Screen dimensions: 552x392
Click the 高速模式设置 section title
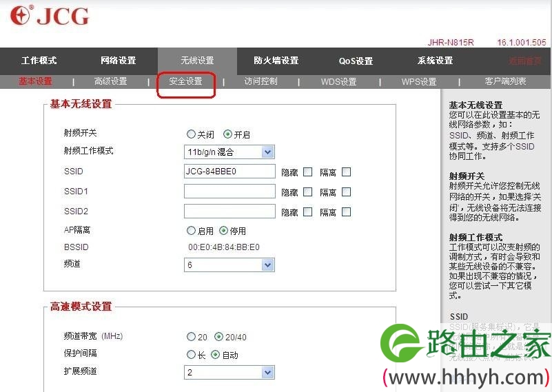tap(81, 307)
